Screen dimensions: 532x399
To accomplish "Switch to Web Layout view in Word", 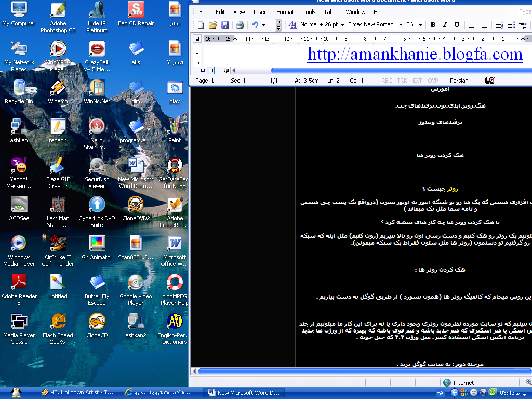I will click(203, 70).
